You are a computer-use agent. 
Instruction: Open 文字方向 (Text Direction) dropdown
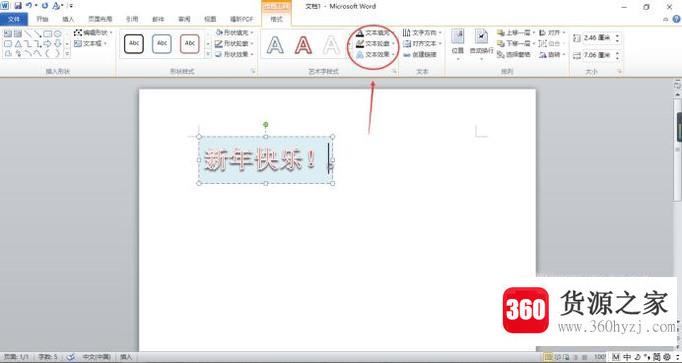click(422, 33)
